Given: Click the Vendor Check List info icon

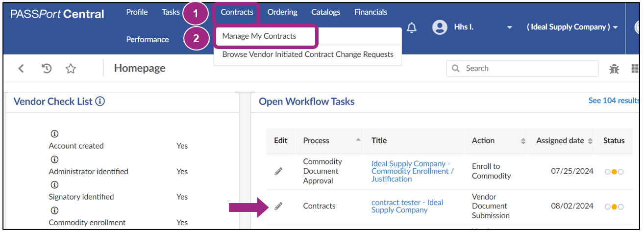Looking at the screenshot, I should coord(100,102).
